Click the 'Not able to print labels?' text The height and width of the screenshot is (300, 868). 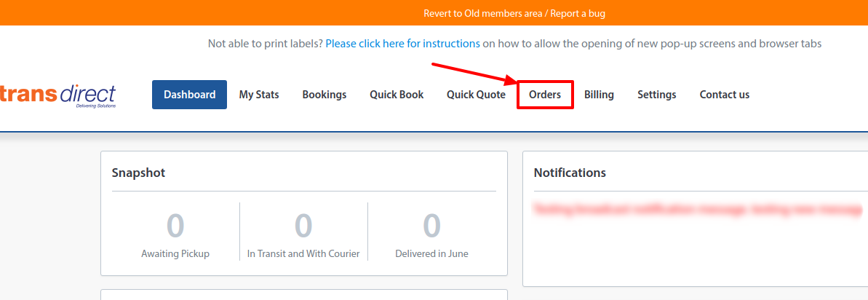click(x=266, y=44)
